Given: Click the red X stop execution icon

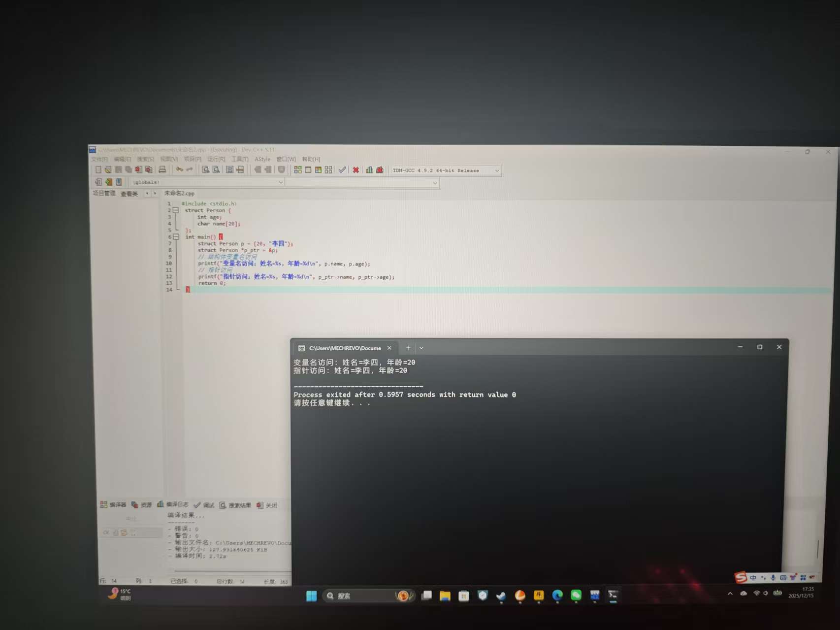Looking at the screenshot, I should 355,170.
